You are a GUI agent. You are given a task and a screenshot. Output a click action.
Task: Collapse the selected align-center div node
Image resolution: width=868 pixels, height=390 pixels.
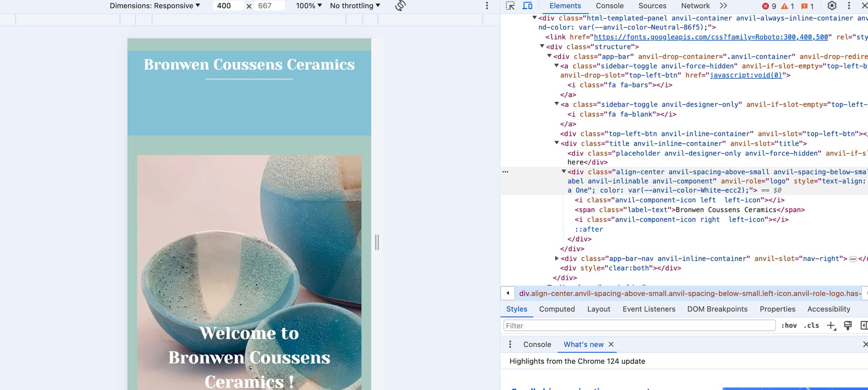point(564,171)
